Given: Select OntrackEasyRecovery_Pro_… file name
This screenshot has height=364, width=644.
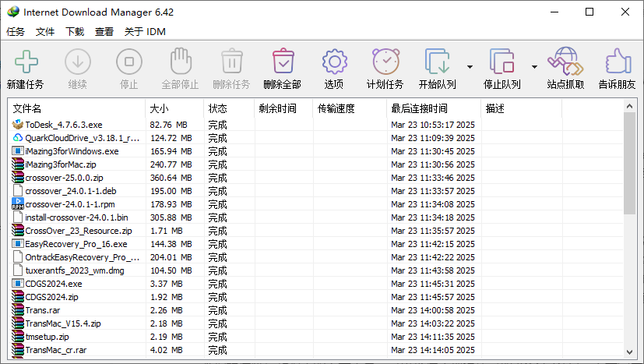Looking at the screenshot, I should coord(82,257).
